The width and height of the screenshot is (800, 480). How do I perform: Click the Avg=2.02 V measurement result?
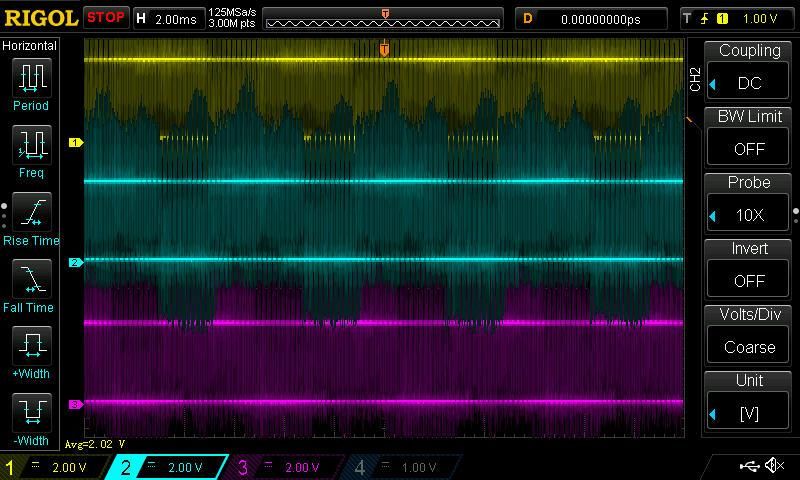tap(94, 444)
